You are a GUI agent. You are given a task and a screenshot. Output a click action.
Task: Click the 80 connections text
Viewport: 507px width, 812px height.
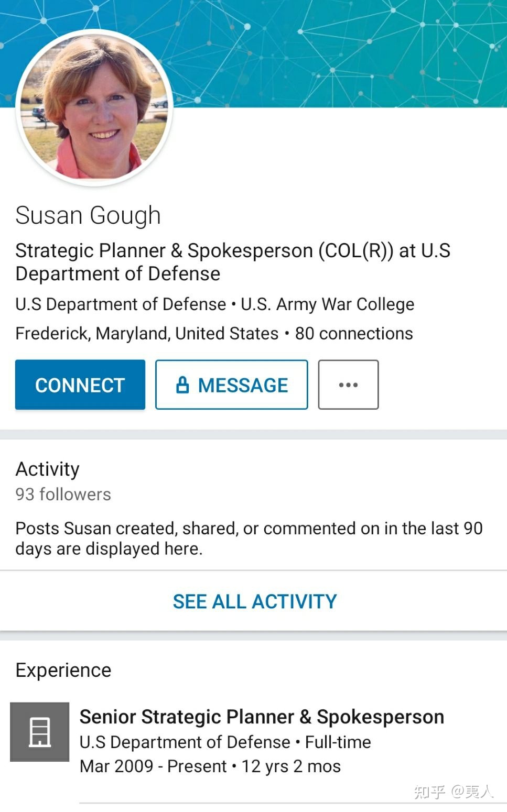(x=354, y=333)
